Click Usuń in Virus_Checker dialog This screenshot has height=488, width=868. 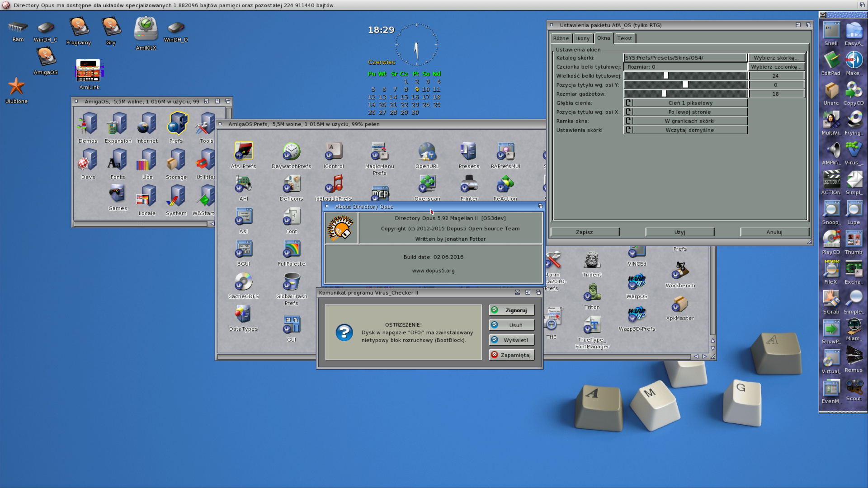pos(512,325)
